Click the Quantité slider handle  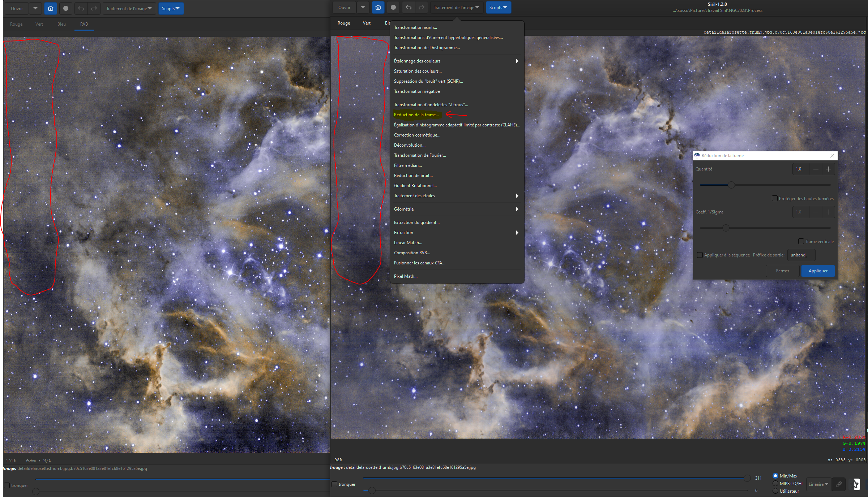click(731, 185)
